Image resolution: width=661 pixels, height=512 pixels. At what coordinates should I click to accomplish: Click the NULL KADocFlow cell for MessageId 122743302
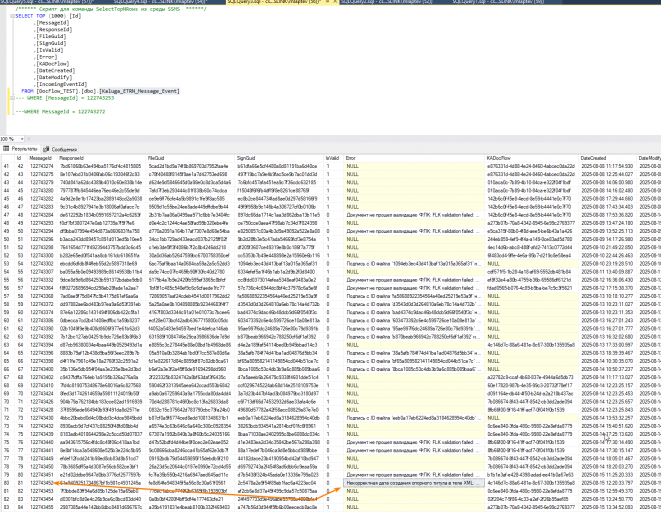click(x=532, y=264)
